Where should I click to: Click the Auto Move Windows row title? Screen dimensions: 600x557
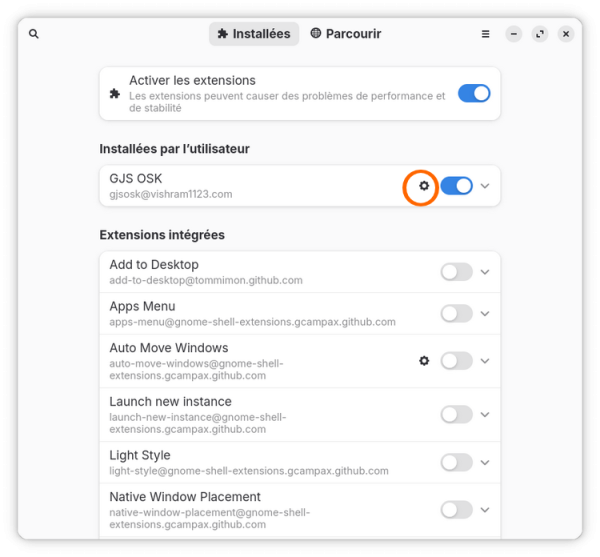click(x=169, y=348)
